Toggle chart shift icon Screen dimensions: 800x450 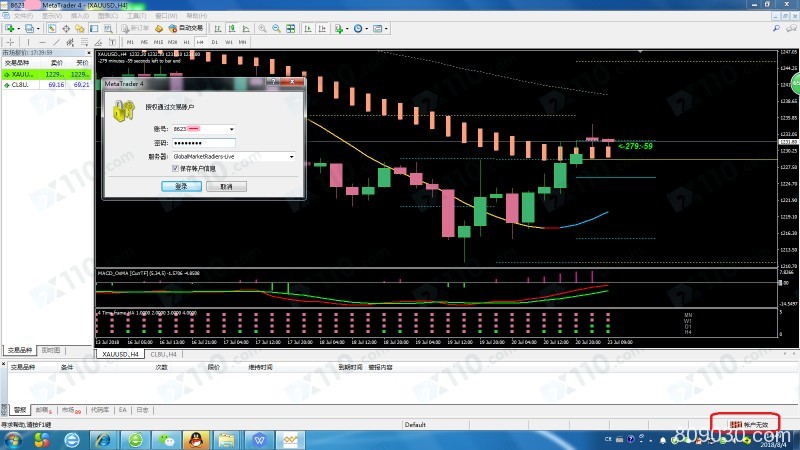pyautogui.click(x=322, y=29)
